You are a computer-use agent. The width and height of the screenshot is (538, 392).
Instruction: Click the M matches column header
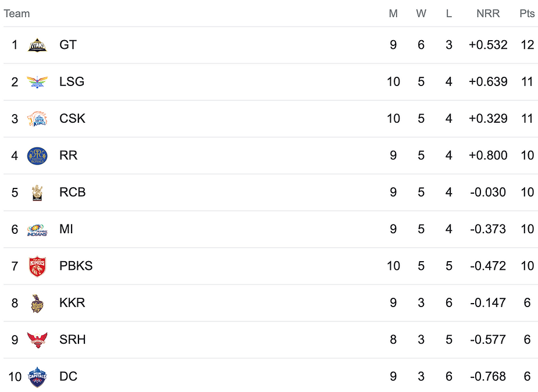coord(393,13)
